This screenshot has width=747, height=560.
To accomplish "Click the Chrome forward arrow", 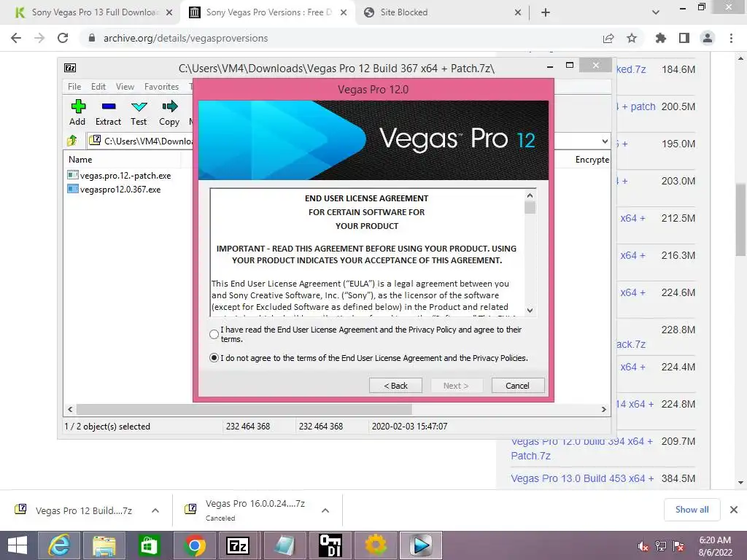I will (x=39, y=38).
